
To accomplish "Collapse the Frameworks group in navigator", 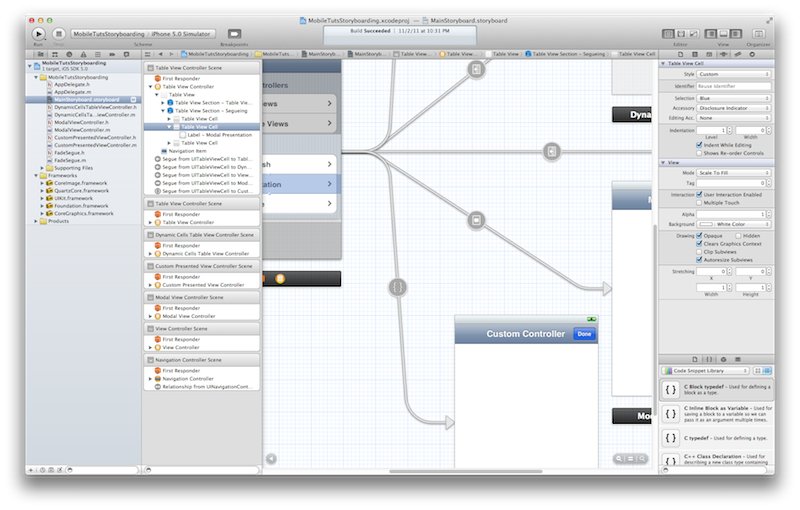I will pyautogui.click(x=36, y=175).
